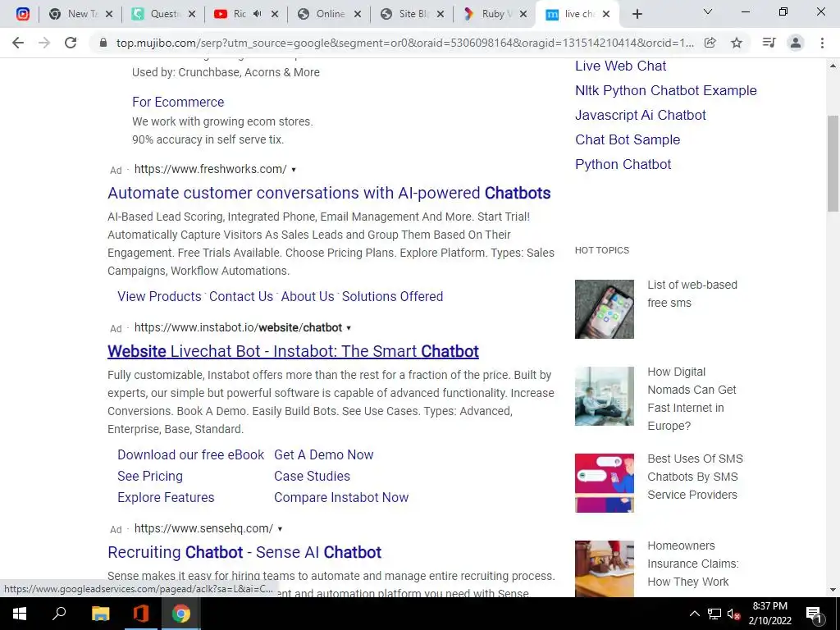Open the See Pricing link
This screenshot has height=630, width=840.
tap(150, 476)
